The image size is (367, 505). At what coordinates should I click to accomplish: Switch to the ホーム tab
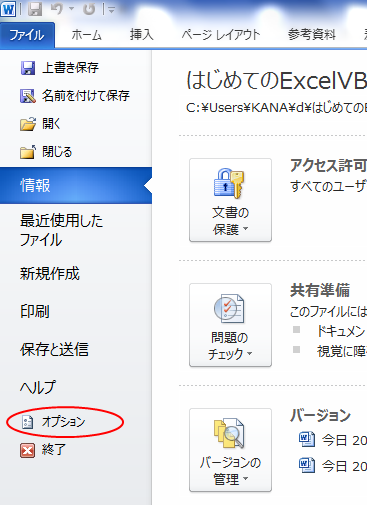[x=86, y=35]
